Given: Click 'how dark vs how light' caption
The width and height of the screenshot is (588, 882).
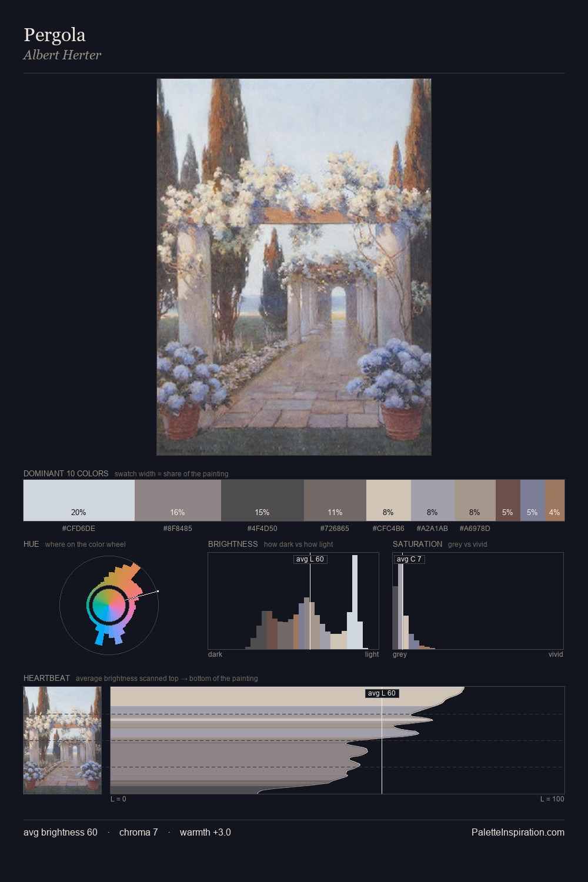Looking at the screenshot, I should pyautogui.click(x=299, y=544).
